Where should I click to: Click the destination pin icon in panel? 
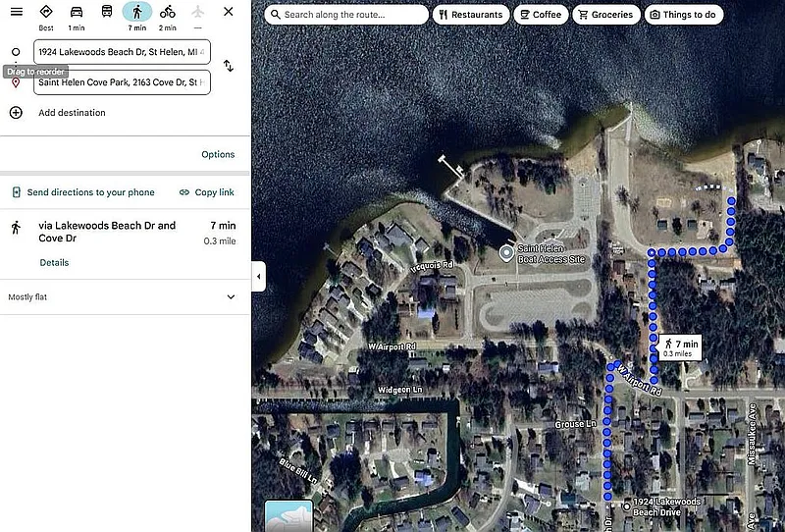pos(16,82)
